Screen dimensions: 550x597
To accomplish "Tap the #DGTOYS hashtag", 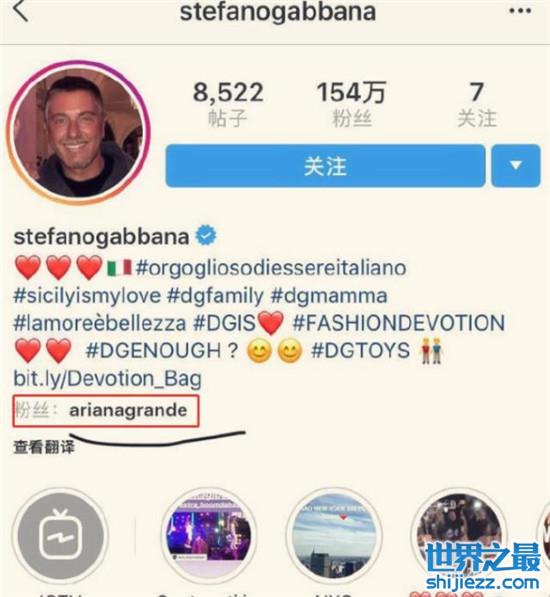I will (361, 350).
